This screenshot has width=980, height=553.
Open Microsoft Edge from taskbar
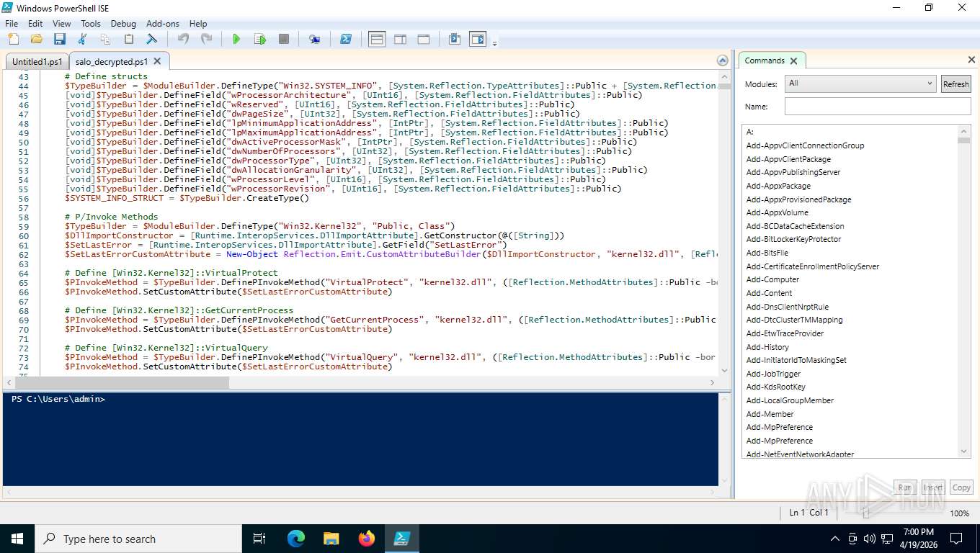pyautogui.click(x=295, y=539)
